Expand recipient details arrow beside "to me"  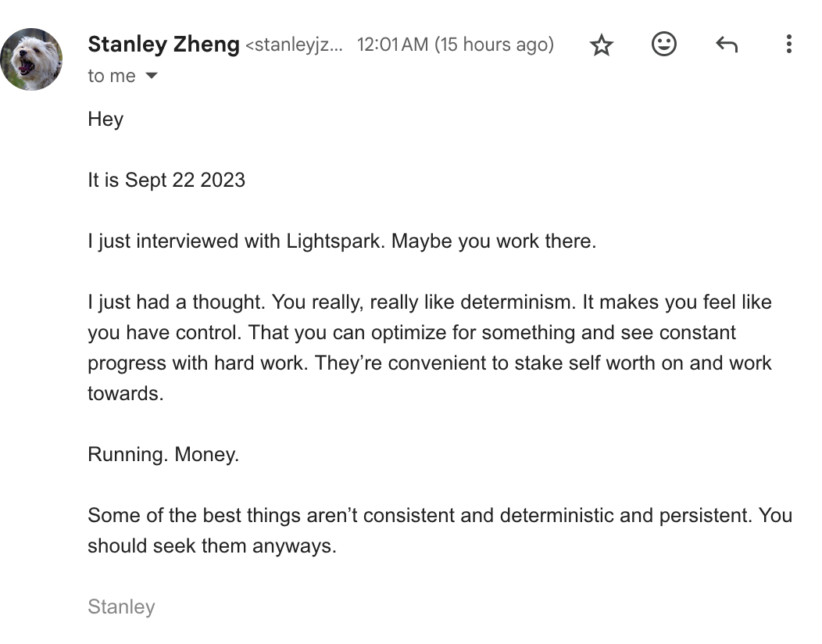click(152, 76)
